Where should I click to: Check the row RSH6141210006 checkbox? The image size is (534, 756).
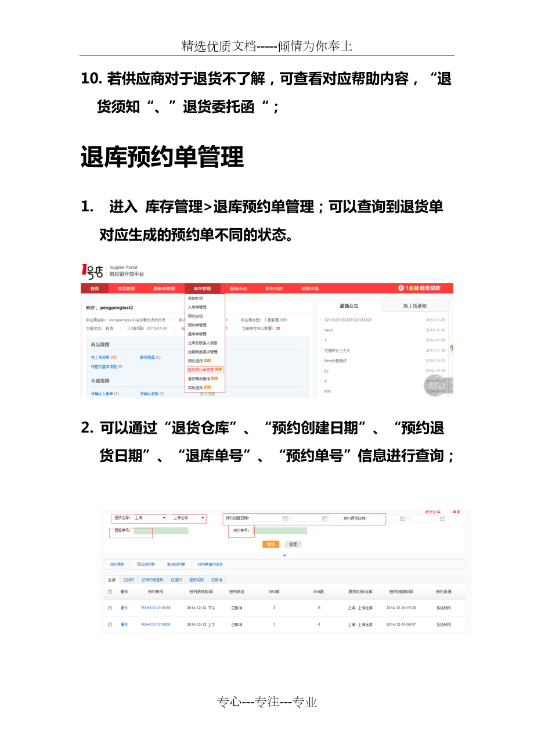click(110, 625)
